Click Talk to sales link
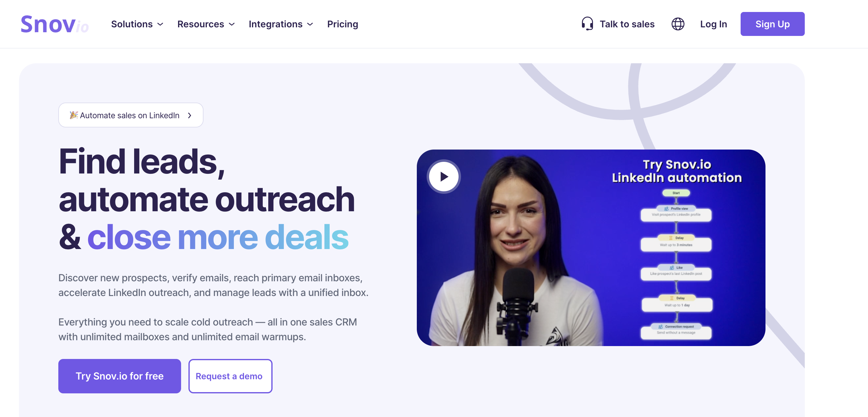Screen dimensions: 868x417 618,24
